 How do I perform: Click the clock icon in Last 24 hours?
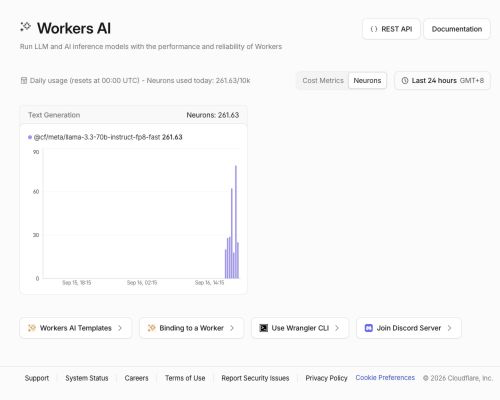405,81
